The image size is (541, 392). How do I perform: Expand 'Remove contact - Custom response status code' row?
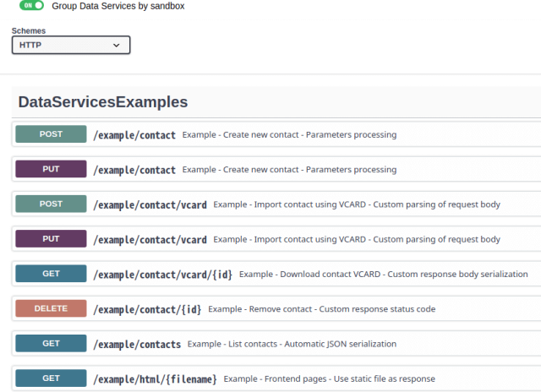click(321, 309)
